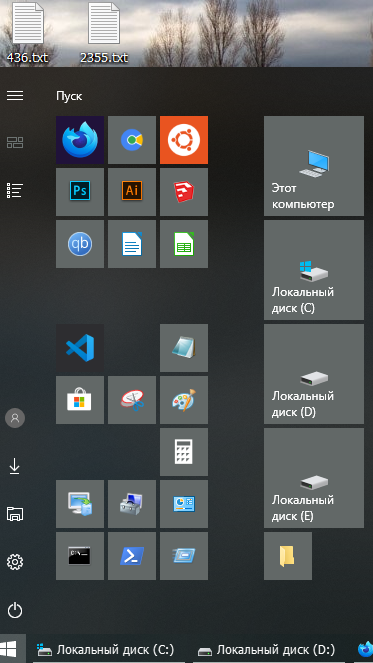Screen dimensions: 373x663
Task: Open the tile with toolbox and monitor
Action: [x=132, y=504]
